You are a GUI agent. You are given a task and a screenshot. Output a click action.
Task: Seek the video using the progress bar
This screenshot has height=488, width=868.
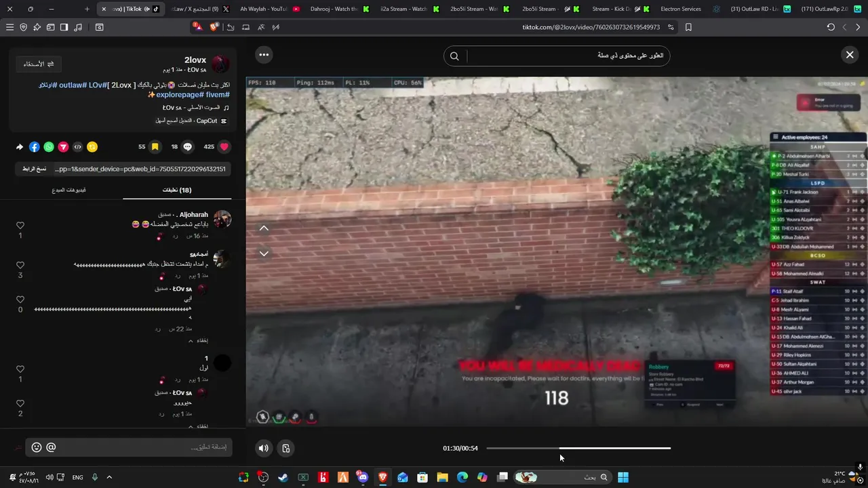point(578,448)
